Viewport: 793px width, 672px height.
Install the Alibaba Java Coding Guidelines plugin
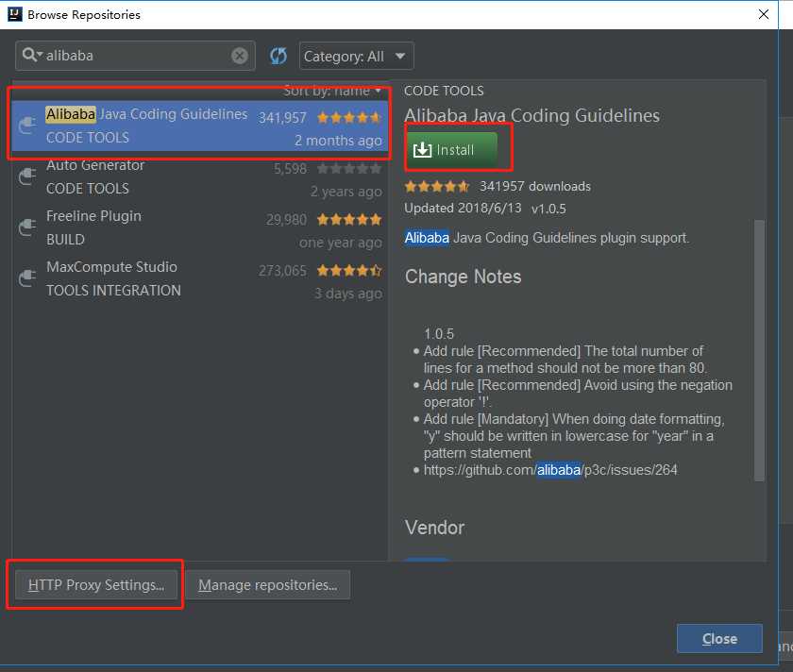(x=451, y=150)
